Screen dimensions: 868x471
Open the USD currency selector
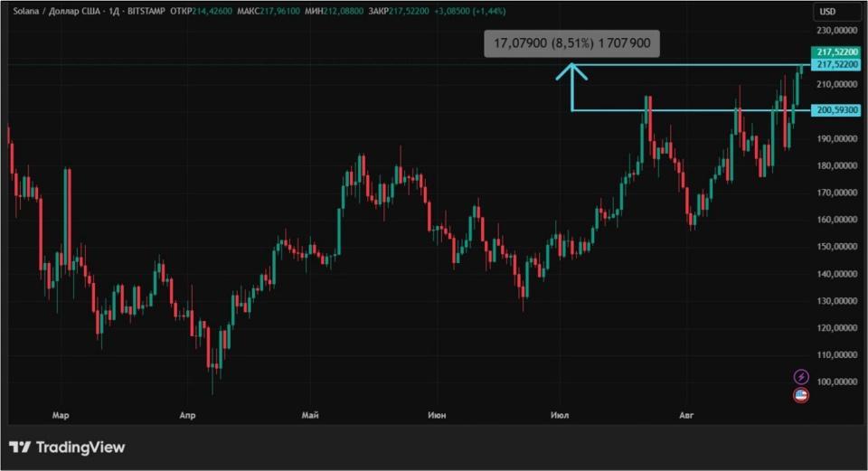pyautogui.click(x=827, y=12)
